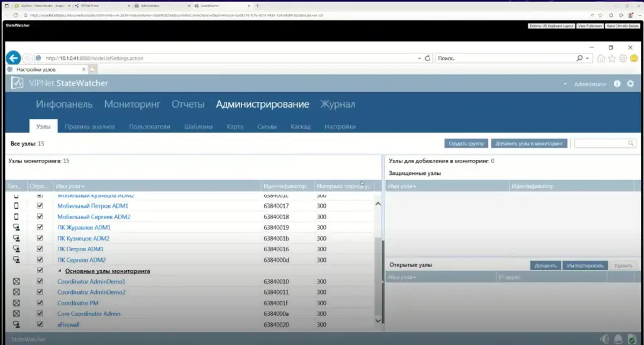The height and width of the screenshot is (345, 644).
Task: Switch to the Каскад tab
Action: click(300, 127)
